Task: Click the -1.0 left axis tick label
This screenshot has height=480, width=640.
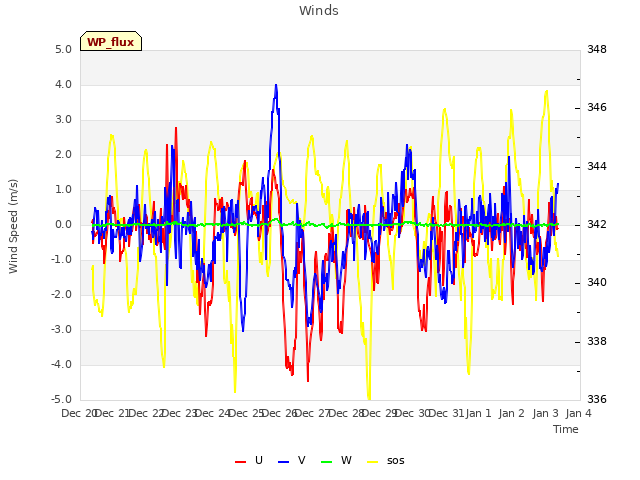Action: coord(62,260)
